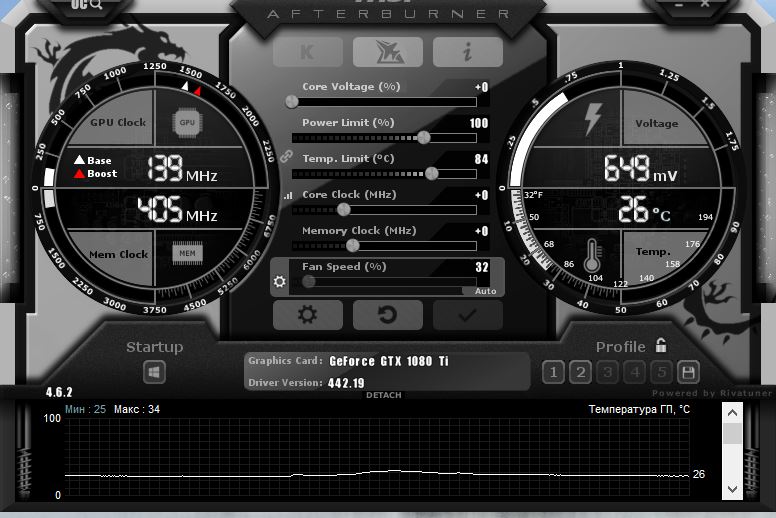The width and height of the screenshot is (776, 518).
Task: Select profile slot 5
Action: (662, 372)
